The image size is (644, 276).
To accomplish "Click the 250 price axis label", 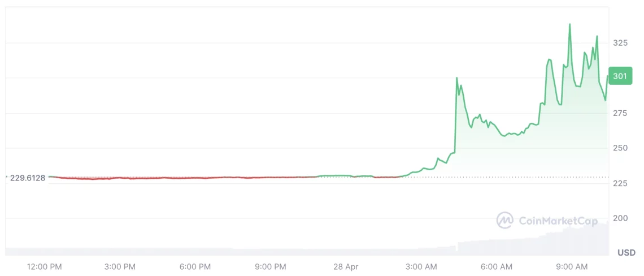I will (620, 148).
